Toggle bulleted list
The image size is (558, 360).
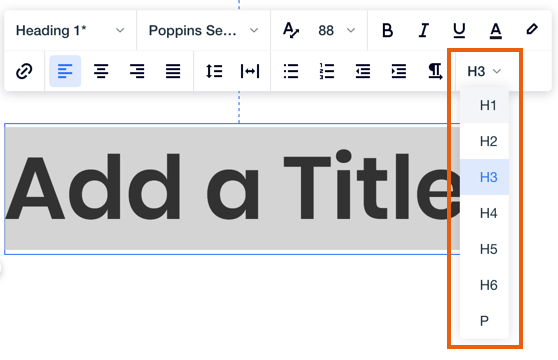[291, 71]
